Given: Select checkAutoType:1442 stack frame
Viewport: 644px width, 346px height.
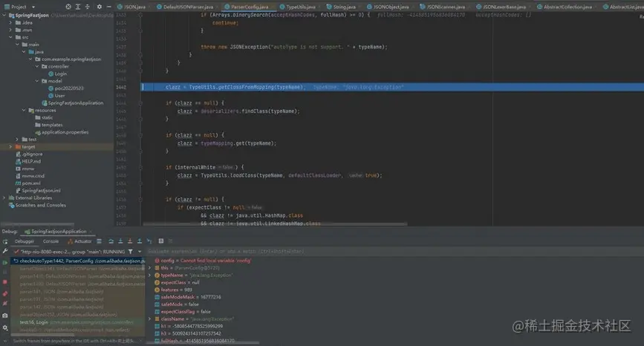Looking at the screenshot, I should point(78,261).
